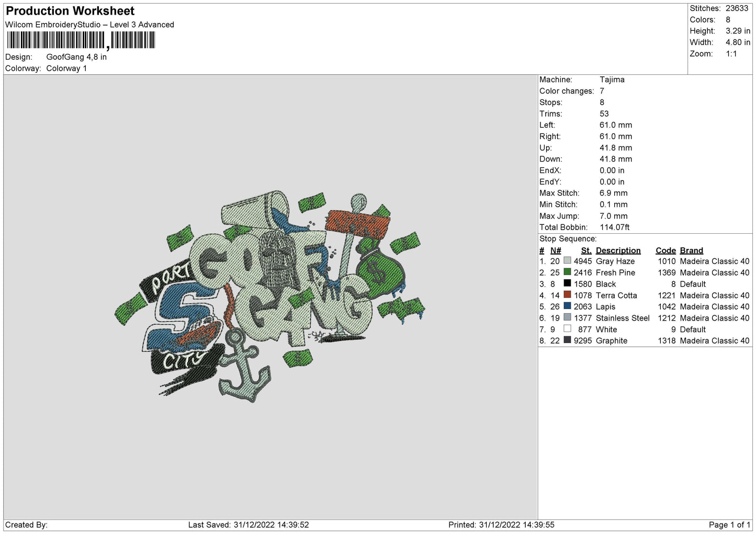The width and height of the screenshot is (756, 534).
Task: Select the White thread swatch
Action: click(567, 328)
